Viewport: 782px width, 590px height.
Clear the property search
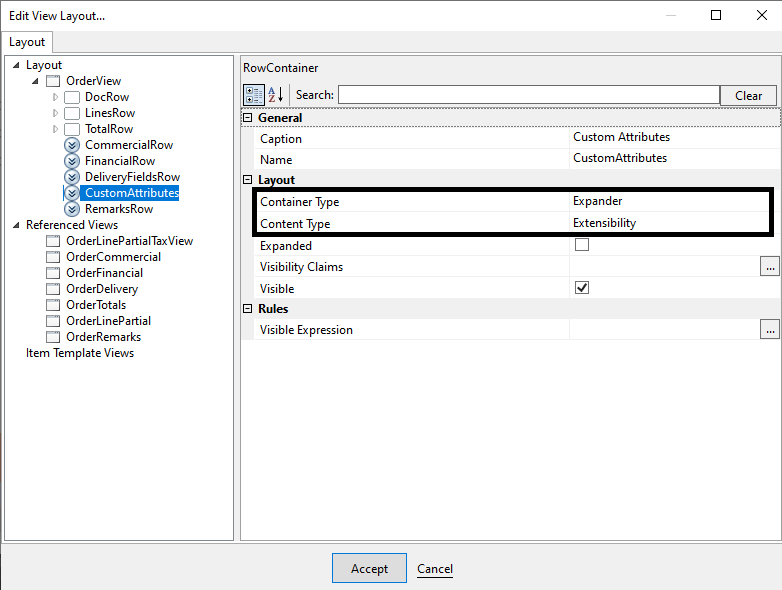click(748, 95)
